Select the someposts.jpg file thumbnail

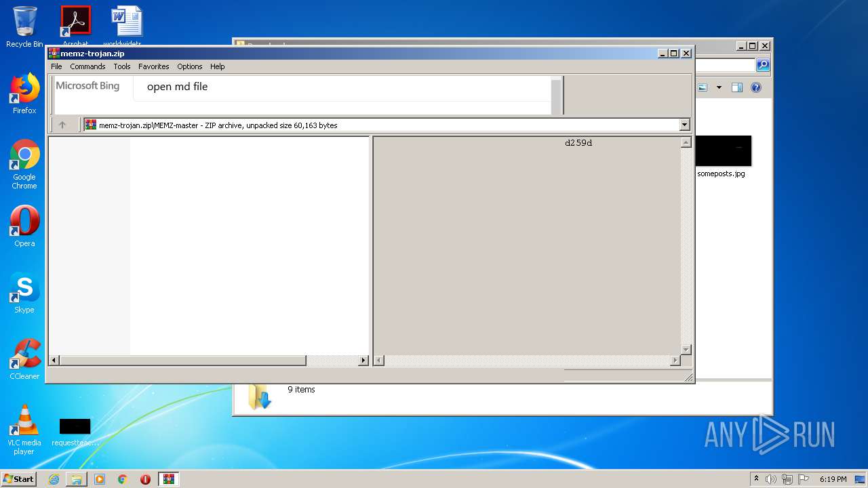pyautogui.click(x=724, y=150)
